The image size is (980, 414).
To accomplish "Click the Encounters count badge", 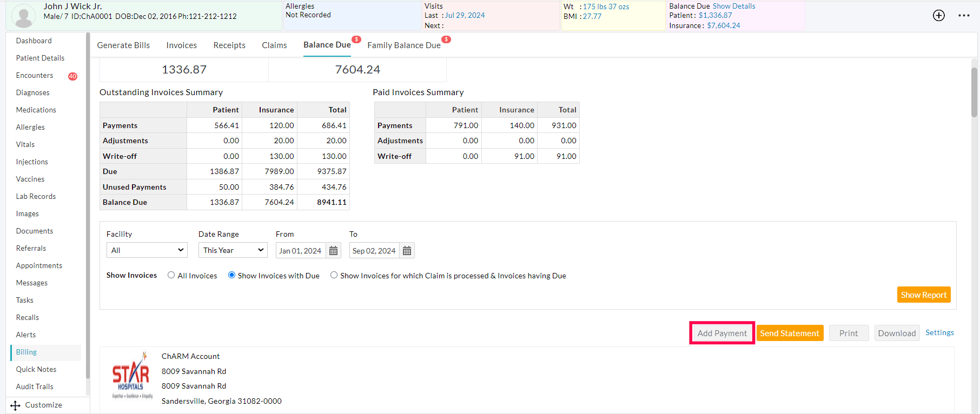I will (x=72, y=76).
